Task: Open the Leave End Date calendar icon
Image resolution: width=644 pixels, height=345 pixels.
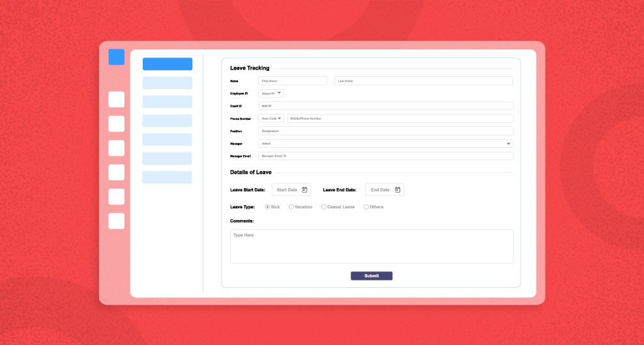Action: (x=398, y=189)
